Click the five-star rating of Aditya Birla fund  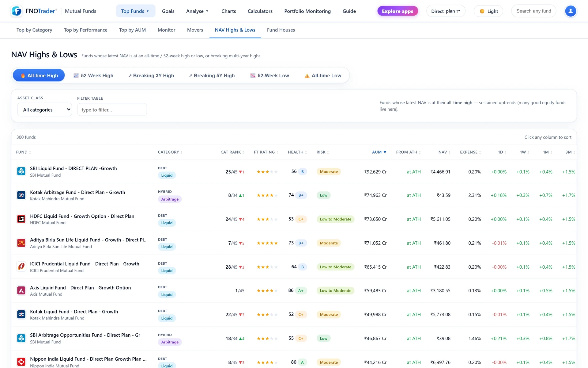(x=267, y=243)
